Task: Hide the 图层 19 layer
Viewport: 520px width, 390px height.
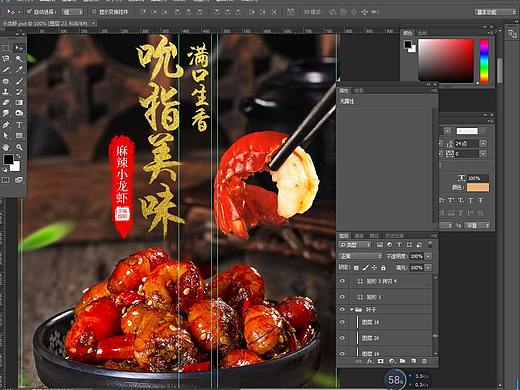Action: click(342, 353)
